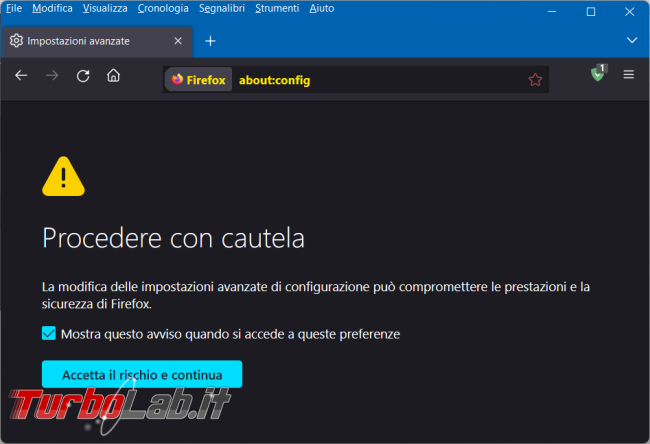Open the Modifica menu
Screen dimensions: 650x444
(52, 8)
